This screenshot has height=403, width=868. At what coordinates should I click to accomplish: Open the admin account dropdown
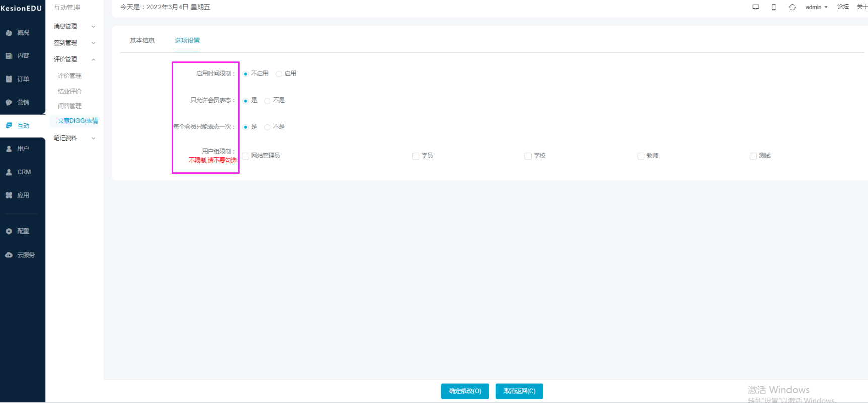pyautogui.click(x=816, y=7)
